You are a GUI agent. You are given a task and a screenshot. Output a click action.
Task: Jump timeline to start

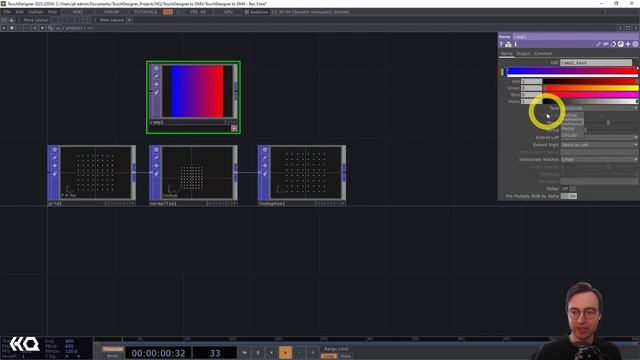pos(244,353)
